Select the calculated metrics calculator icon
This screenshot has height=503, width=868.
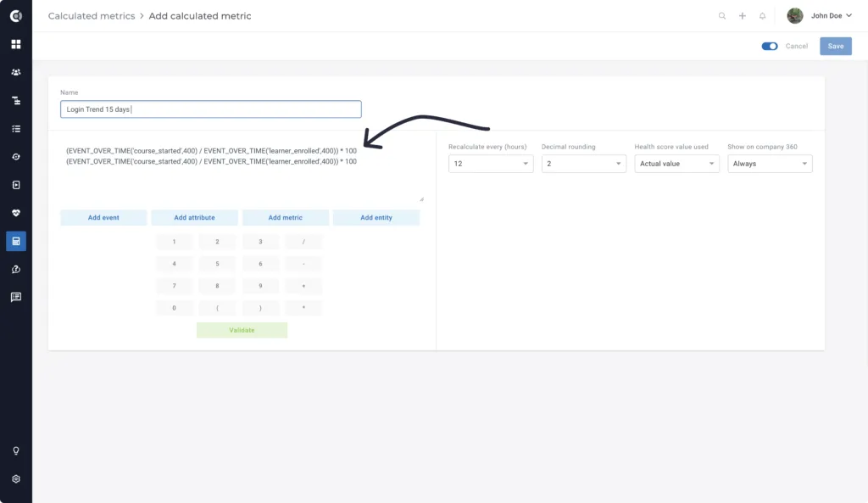coord(16,241)
